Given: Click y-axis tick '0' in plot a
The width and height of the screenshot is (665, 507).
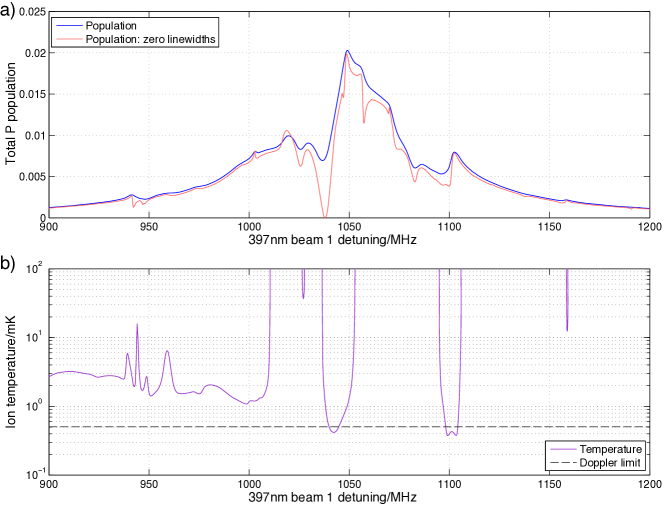Looking at the screenshot, I should (x=42, y=218).
